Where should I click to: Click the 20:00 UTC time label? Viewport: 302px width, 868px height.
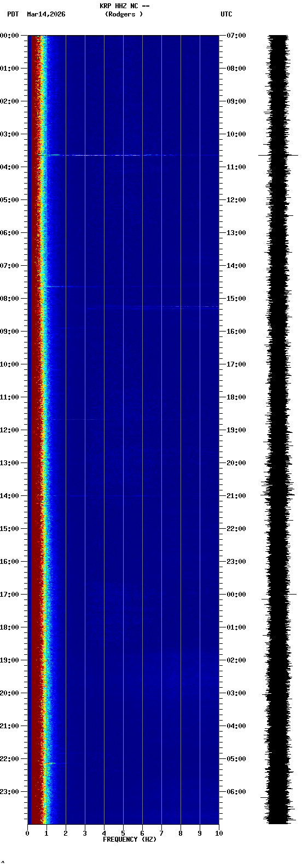pos(236,463)
